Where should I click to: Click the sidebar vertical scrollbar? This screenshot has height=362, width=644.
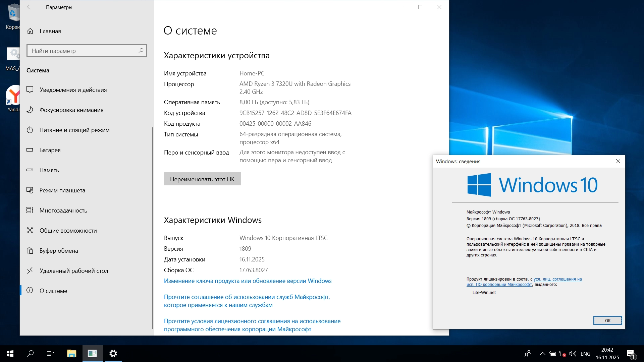(153, 228)
